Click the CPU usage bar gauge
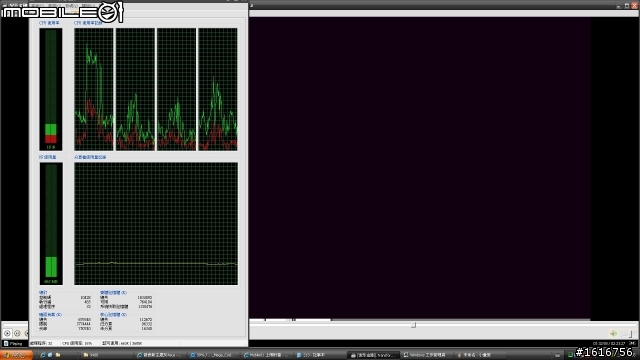 click(x=51, y=89)
